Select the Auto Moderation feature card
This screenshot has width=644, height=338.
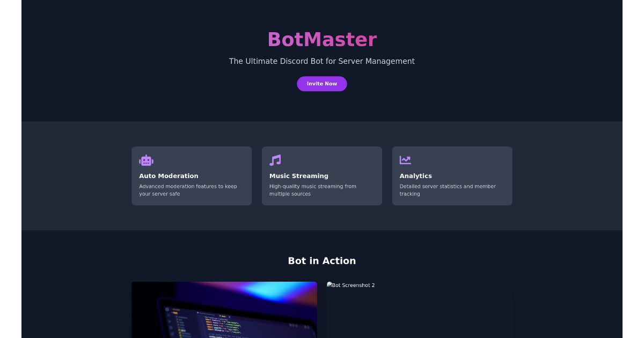pos(192,175)
